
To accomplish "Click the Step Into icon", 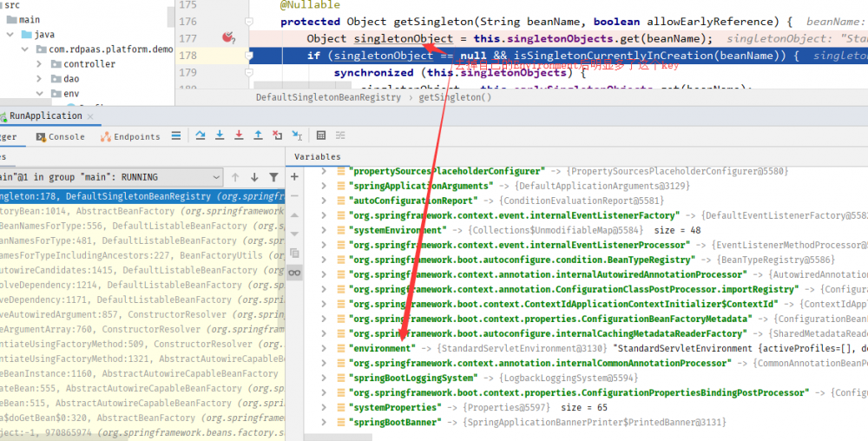I will (x=219, y=135).
